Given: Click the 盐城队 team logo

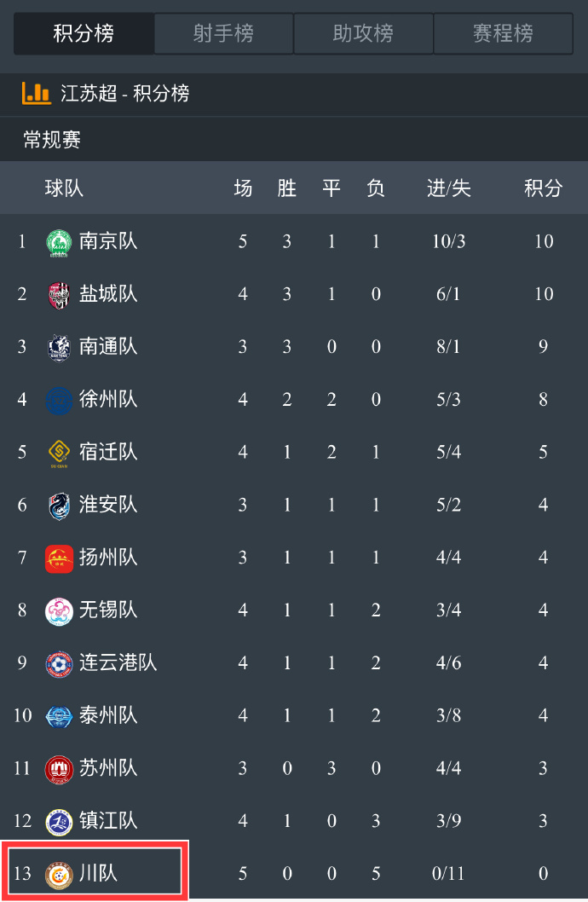Looking at the screenshot, I should click(x=59, y=294).
